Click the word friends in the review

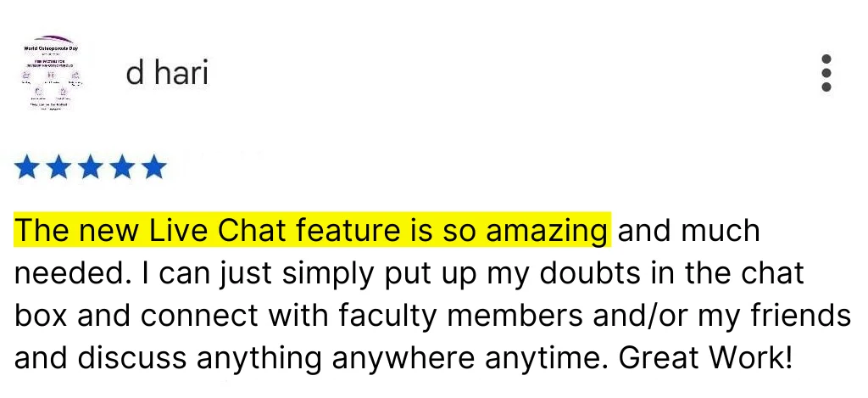[800, 316]
